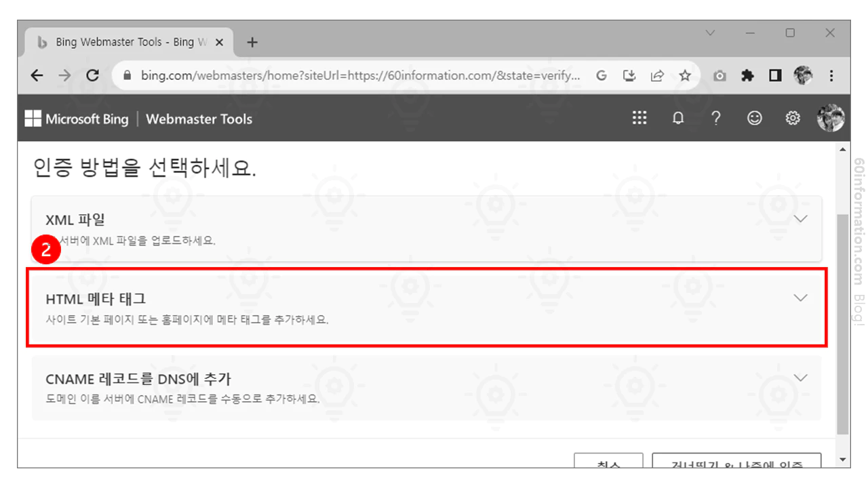Click 건너뛰기 & 나중에 인증 button

point(736,464)
